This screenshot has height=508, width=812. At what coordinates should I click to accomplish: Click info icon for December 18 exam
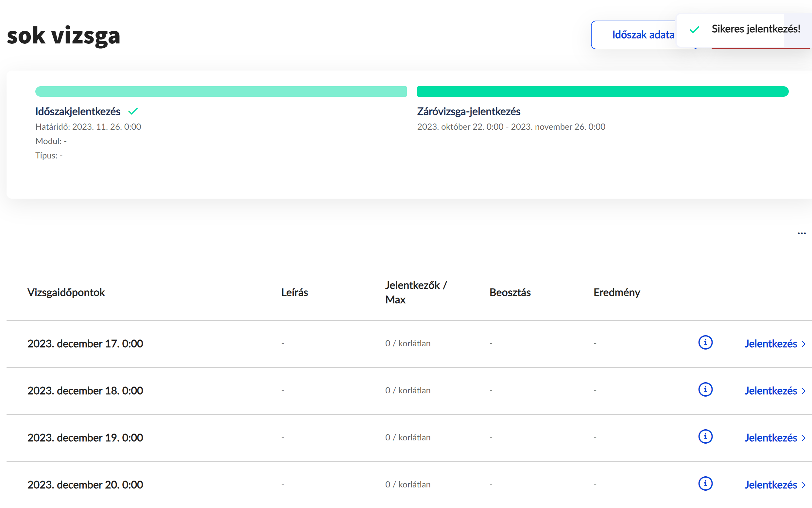point(705,390)
